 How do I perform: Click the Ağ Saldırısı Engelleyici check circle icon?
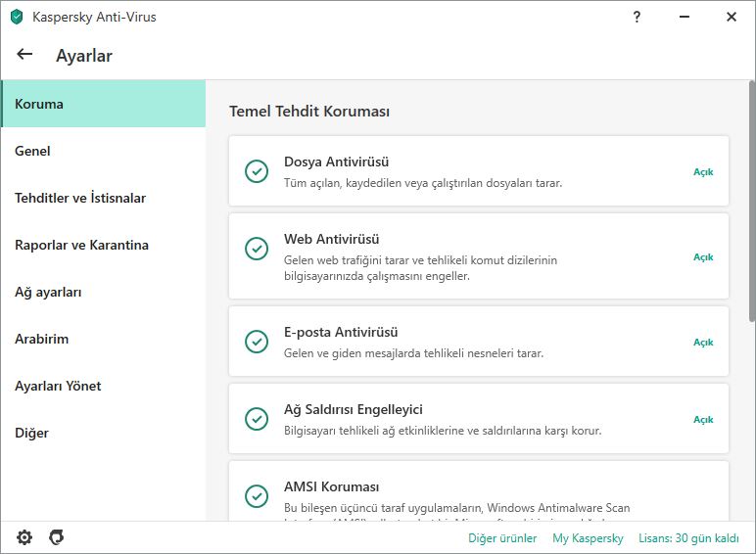257,419
